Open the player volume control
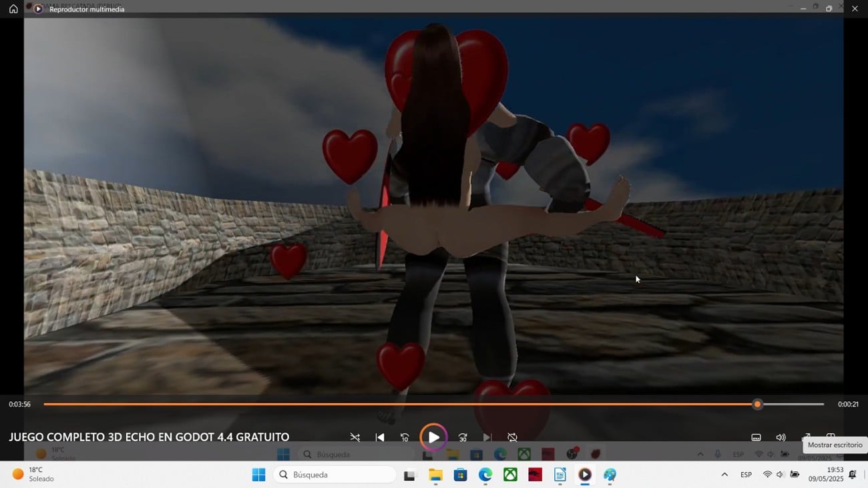Viewport: 868px width, 488px height. pyautogui.click(x=781, y=437)
